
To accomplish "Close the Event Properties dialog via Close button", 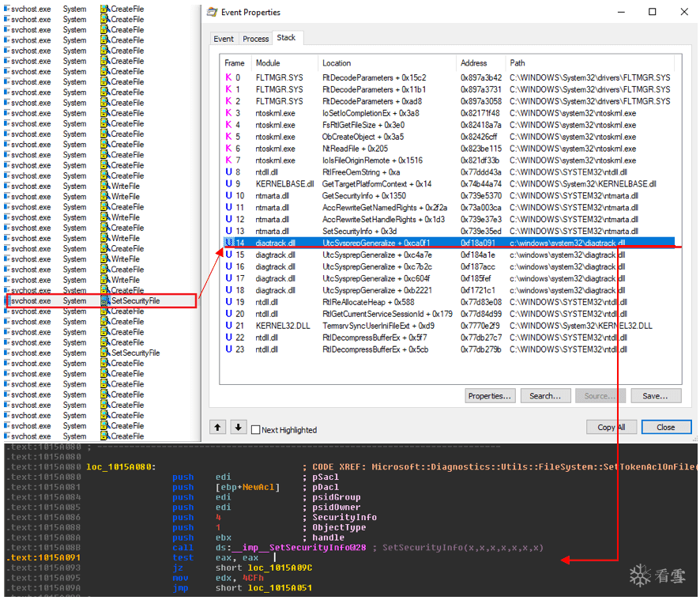I will (x=666, y=427).
